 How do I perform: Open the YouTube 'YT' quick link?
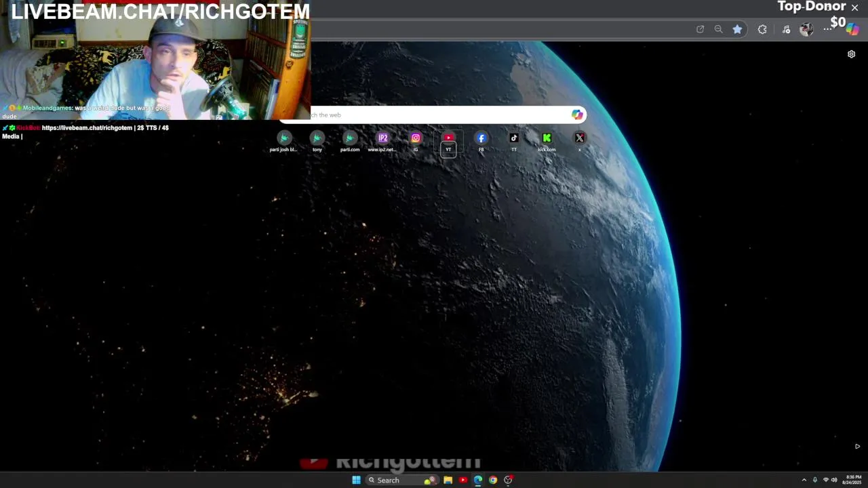pyautogui.click(x=448, y=142)
